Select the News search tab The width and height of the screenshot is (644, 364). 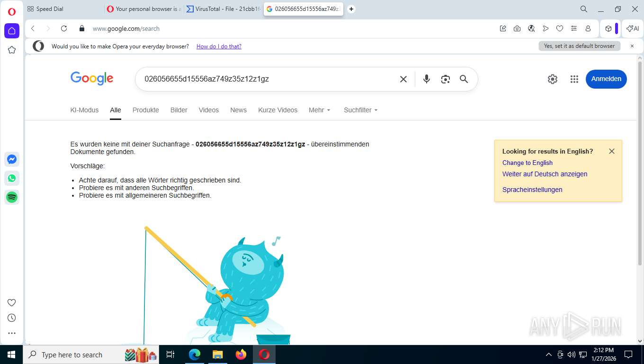point(238,110)
